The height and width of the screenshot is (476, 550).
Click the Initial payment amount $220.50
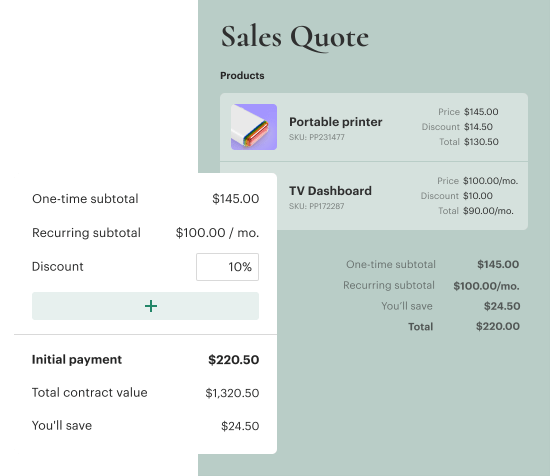pyautogui.click(x=234, y=360)
